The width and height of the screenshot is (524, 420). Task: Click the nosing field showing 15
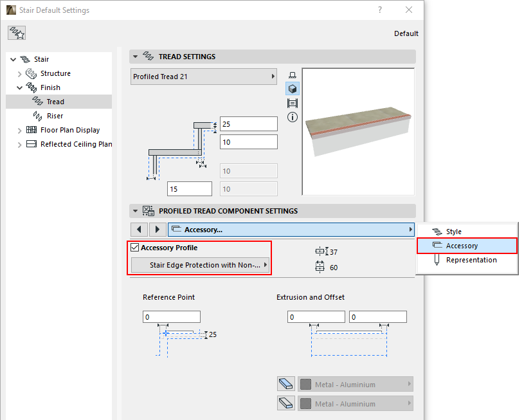190,189
